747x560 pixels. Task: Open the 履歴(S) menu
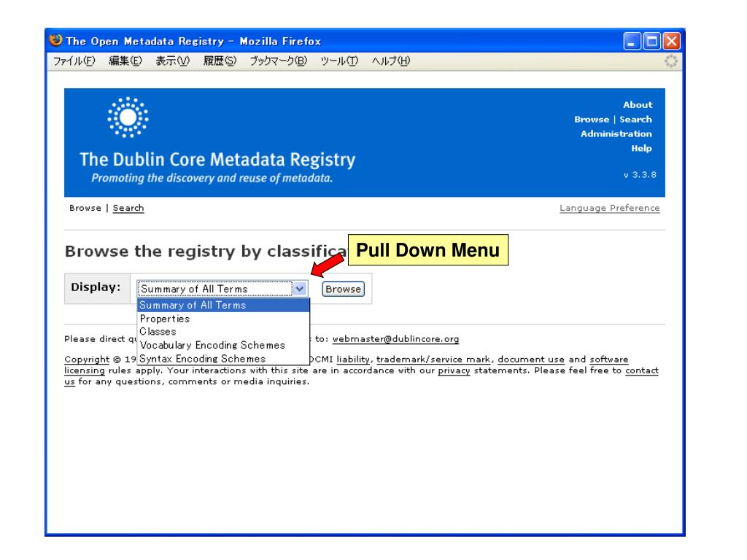[x=220, y=61]
